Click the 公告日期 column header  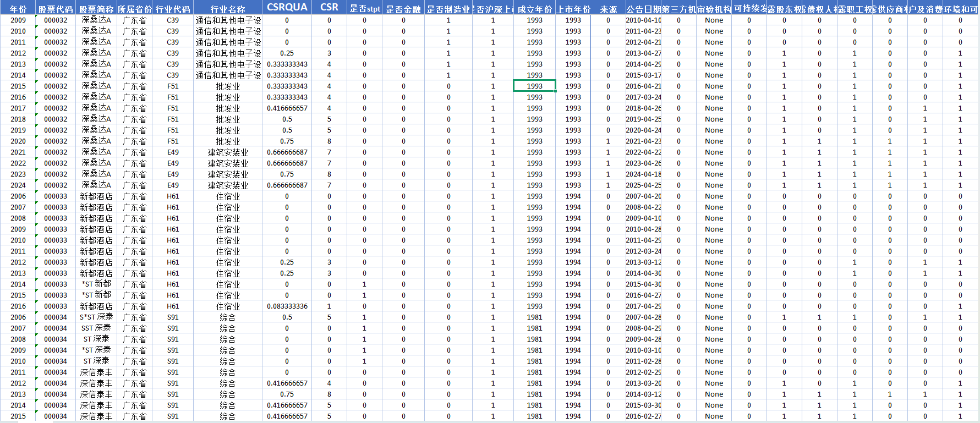tap(643, 9)
